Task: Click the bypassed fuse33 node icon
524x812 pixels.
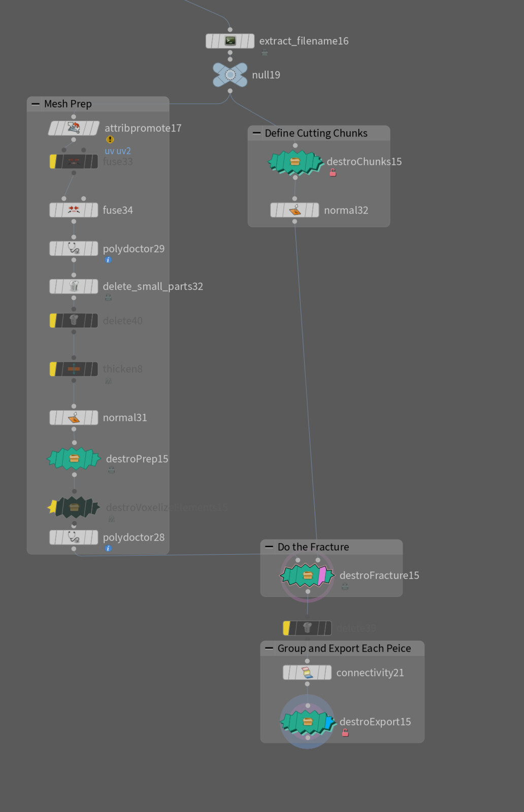Action: tap(74, 161)
